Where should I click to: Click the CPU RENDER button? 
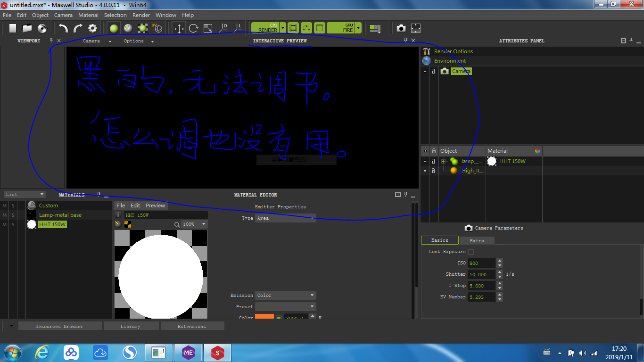[x=266, y=28]
